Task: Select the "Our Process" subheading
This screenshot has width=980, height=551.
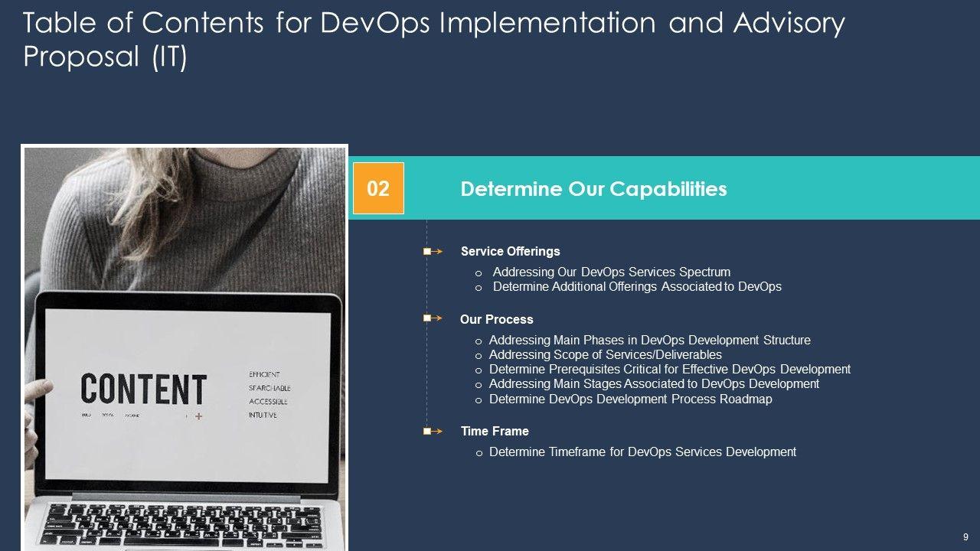Action: click(496, 319)
